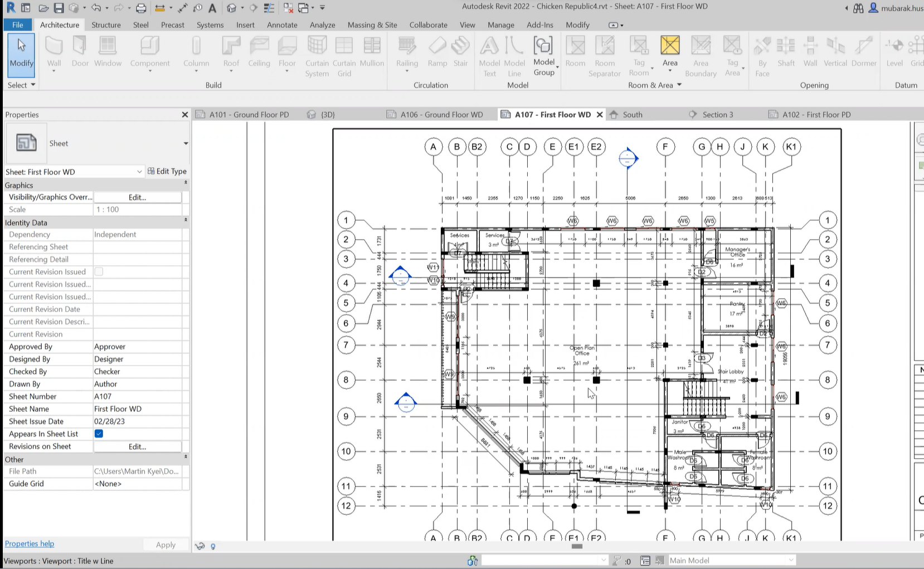924x569 pixels.
Task: Click the Sheet Name value field
Action: pos(137,408)
